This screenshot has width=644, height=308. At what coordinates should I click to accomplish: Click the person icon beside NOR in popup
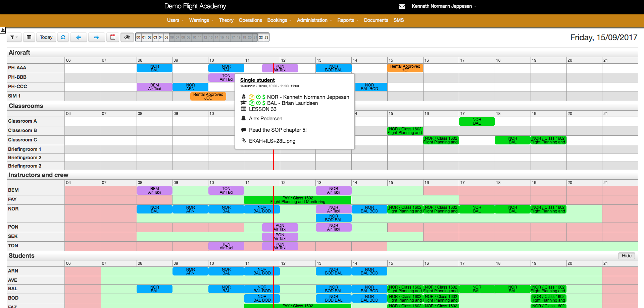tap(244, 97)
